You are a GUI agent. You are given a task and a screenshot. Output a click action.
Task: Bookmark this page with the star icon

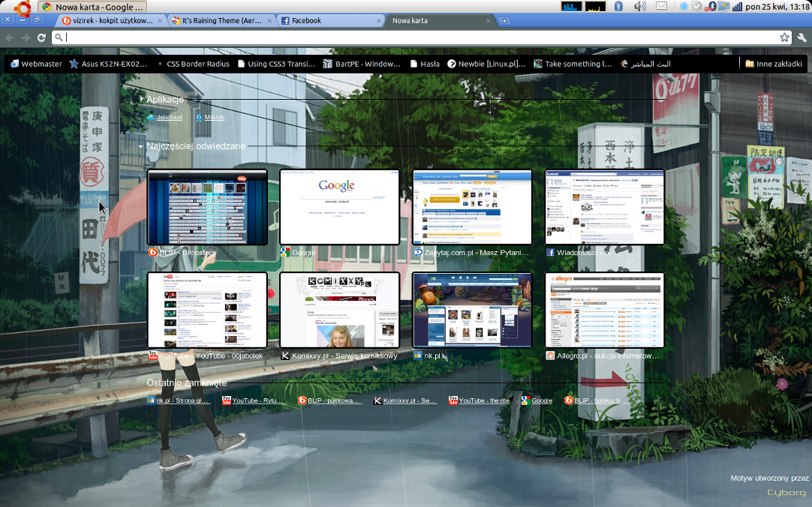pos(784,37)
